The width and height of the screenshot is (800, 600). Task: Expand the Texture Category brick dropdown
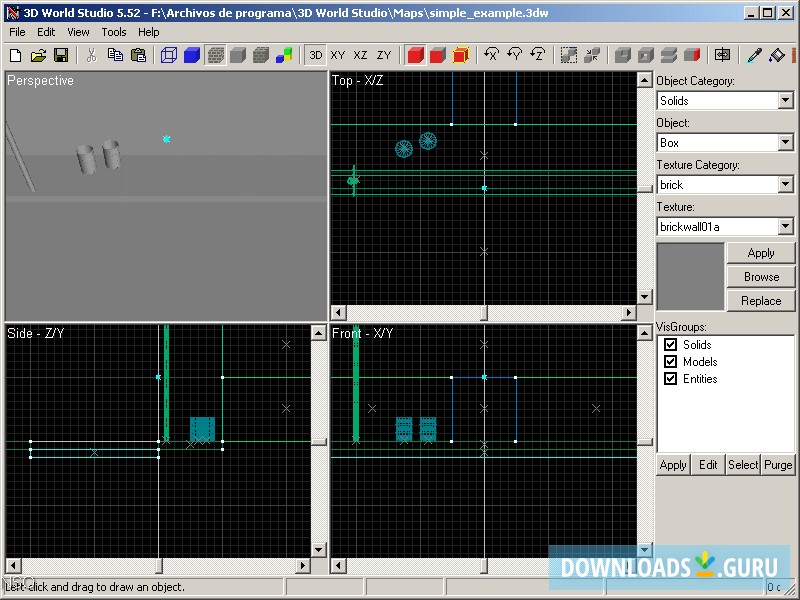point(785,185)
